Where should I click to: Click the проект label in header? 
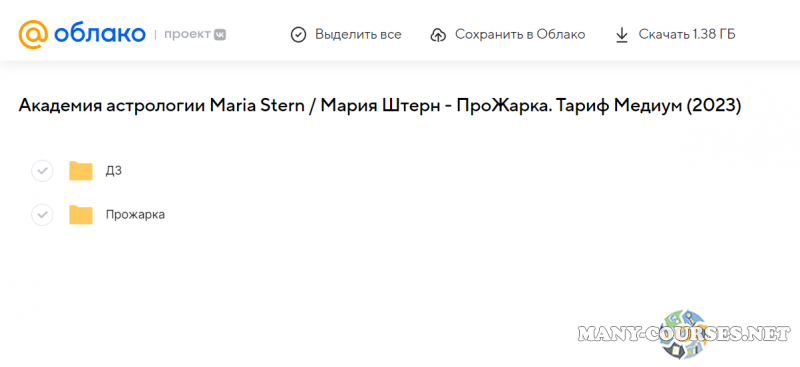(187, 35)
